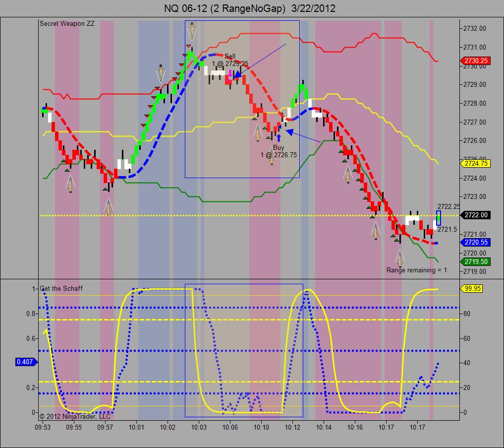This screenshot has width=504, height=448.
Task: Click the 60 label on the Schaff right axis
Action: [466, 338]
